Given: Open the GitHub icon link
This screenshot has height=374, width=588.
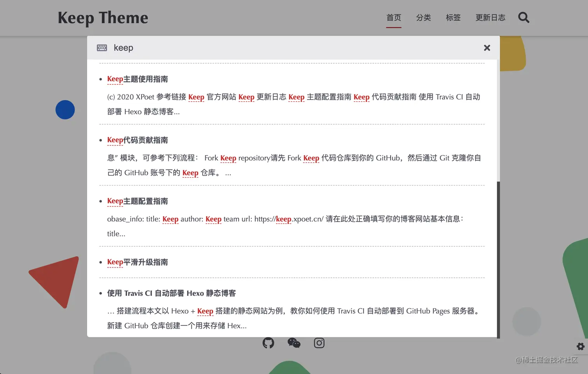Looking at the screenshot, I should point(268,343).
